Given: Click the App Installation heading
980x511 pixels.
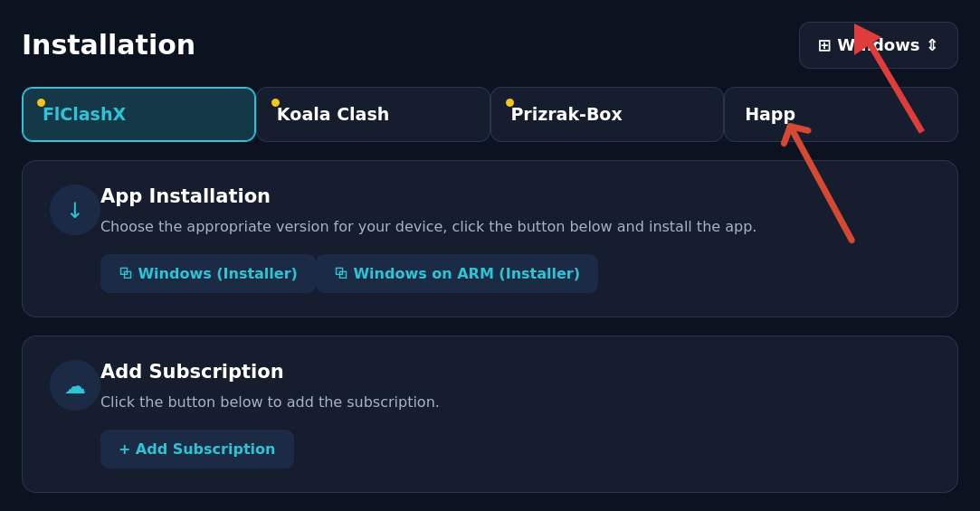Looking at the screenshot, I should tap(185, 196).
